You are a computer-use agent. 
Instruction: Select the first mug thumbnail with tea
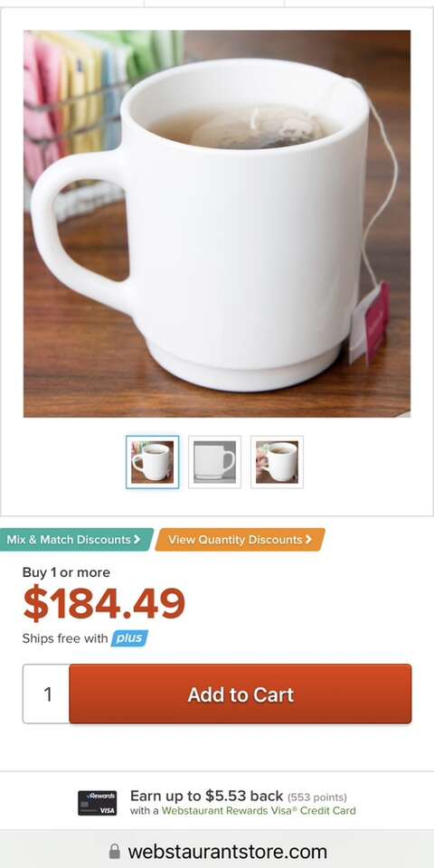(x=152, y=462)
